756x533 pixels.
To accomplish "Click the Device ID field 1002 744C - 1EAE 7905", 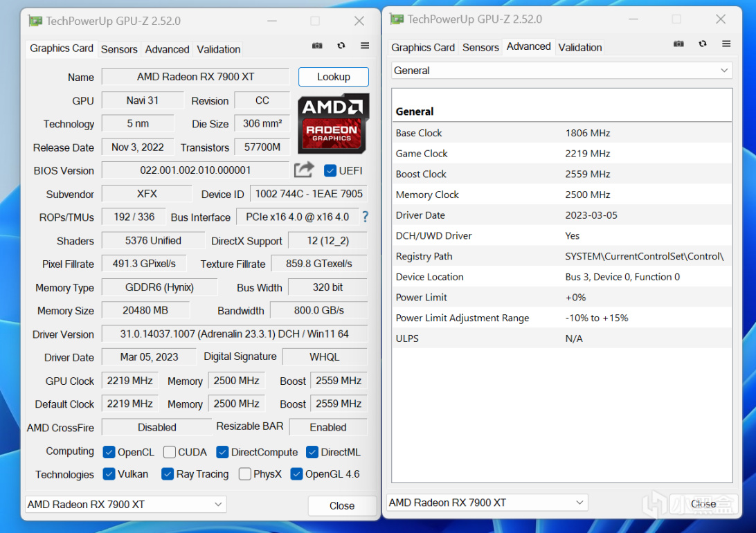I will coord(309,194).
